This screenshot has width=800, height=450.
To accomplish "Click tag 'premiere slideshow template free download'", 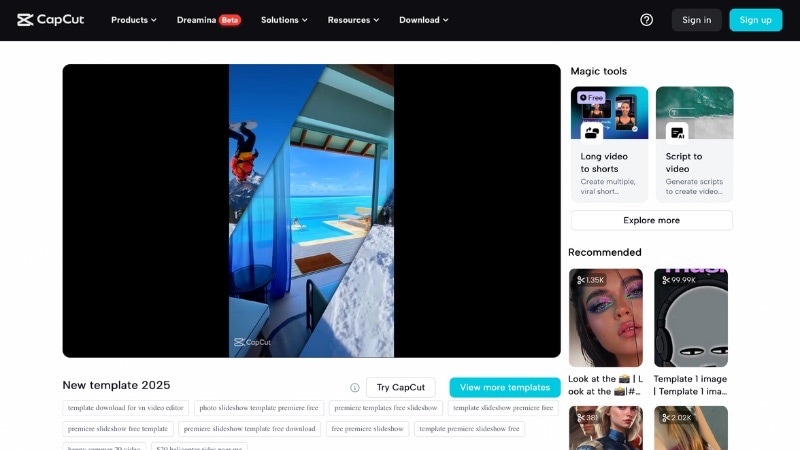I will click(249, 429).
